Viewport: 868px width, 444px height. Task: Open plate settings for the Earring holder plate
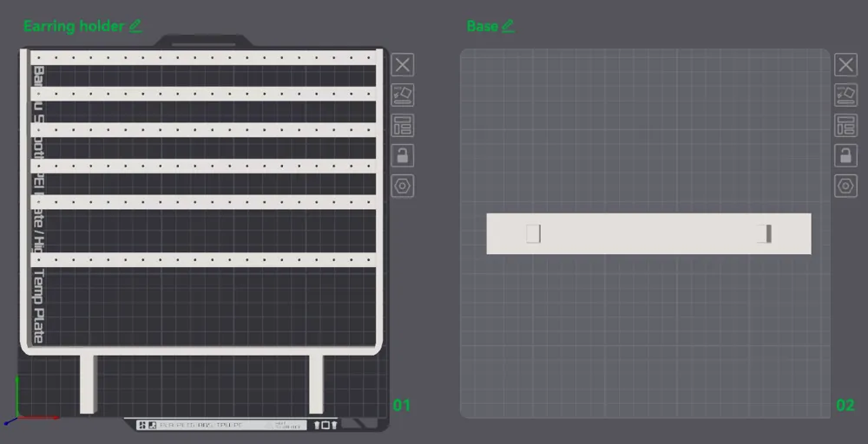[403, 186]
